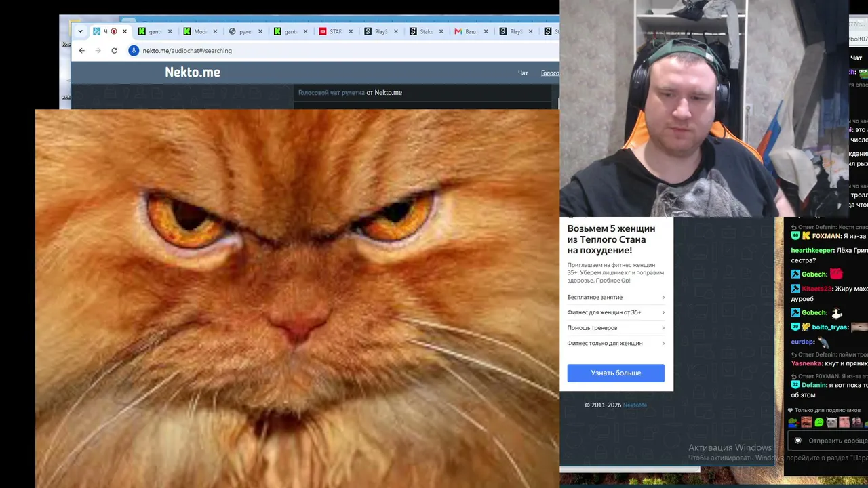The image size is (868, 488).
Task: Click the webcam video feed of the streamer
Action: (704, 108)
